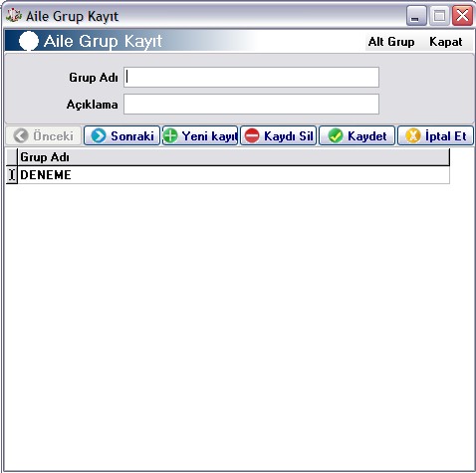Click the green checkmark icon on Kaydet

(336, 135)
